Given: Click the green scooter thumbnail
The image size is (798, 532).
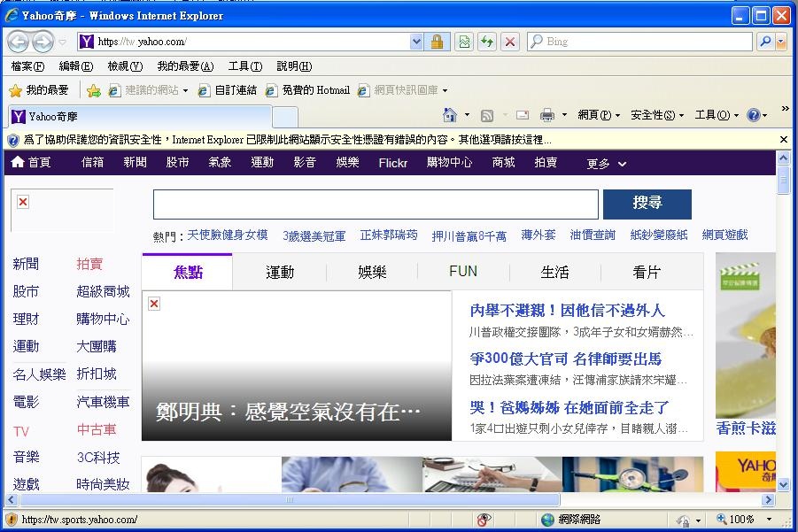Looking at the screenshot, I should coord(632,474).
